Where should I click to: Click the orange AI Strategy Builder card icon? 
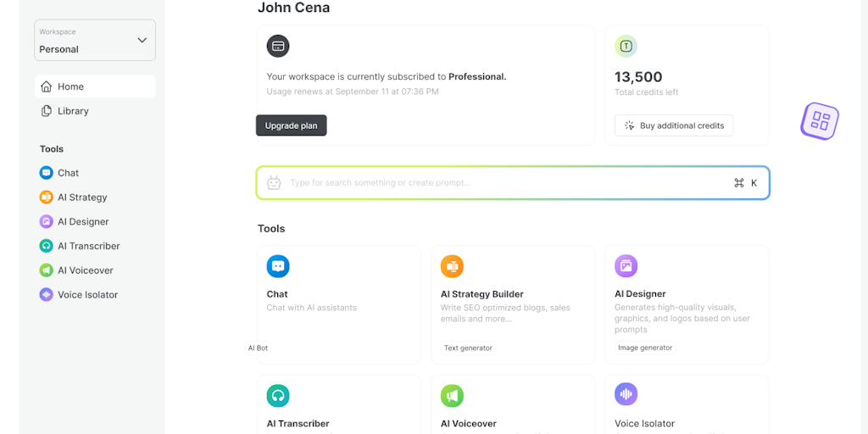coord(452,266)
